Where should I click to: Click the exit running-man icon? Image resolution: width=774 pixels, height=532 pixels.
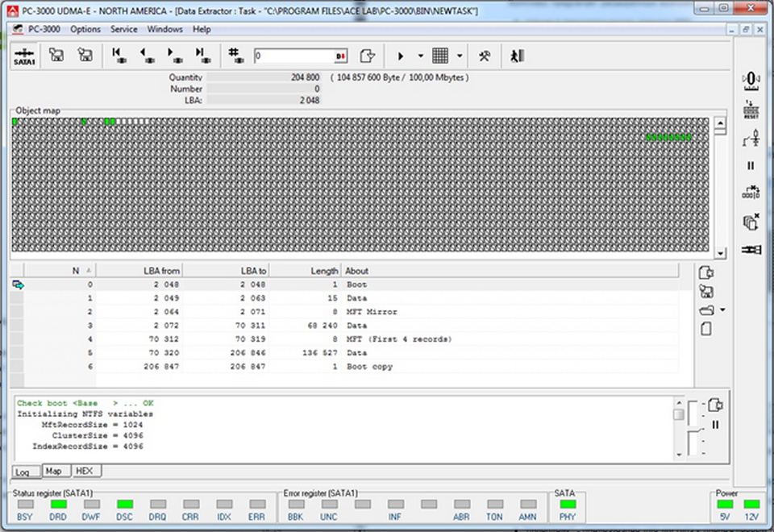pyautogui.click(x=517, y=56)
